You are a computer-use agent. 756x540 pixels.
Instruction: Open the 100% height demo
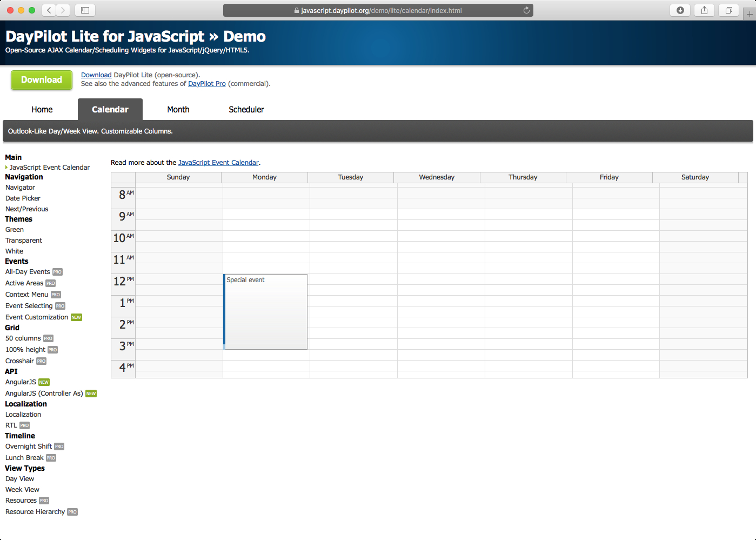point(25,350)
